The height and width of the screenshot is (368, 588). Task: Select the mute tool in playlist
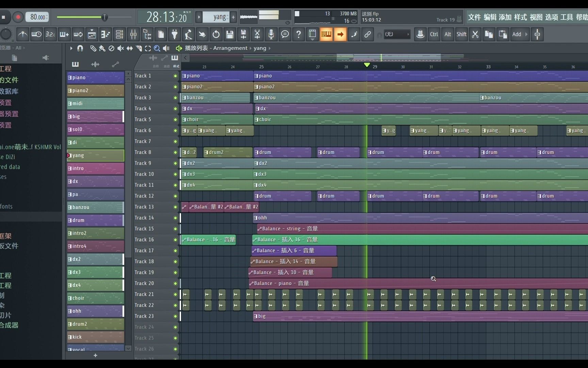click(x=120, y=48)
